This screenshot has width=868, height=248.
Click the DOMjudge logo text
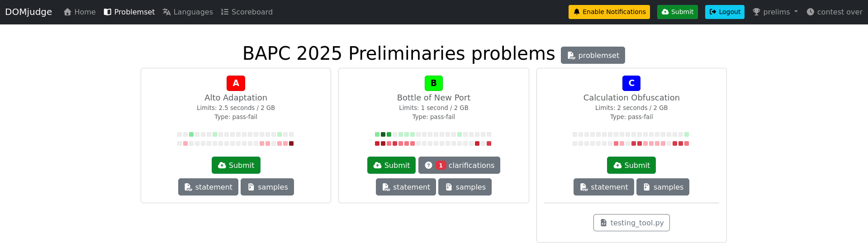pos(28,12)
